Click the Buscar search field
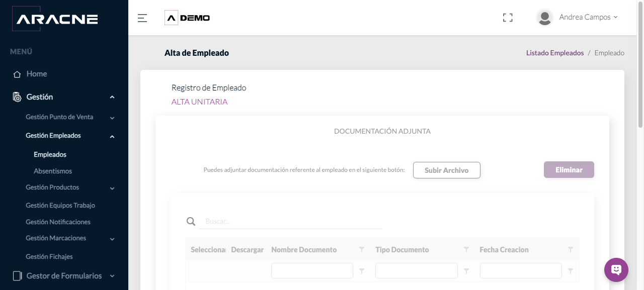 tap(291, 221)
